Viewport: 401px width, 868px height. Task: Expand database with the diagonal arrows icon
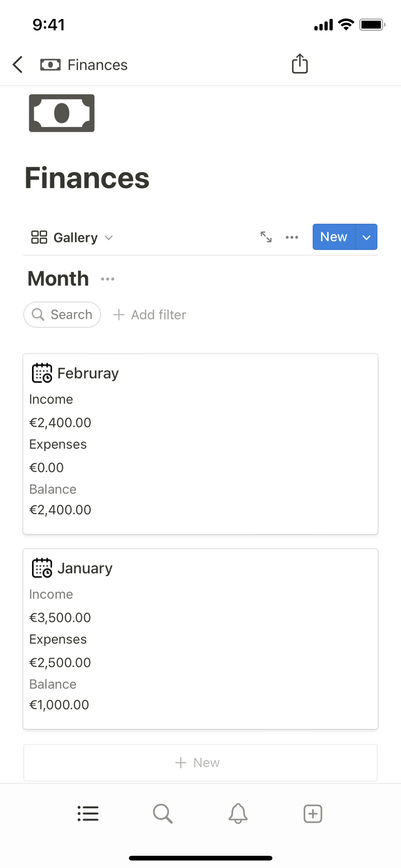(266, 237)
